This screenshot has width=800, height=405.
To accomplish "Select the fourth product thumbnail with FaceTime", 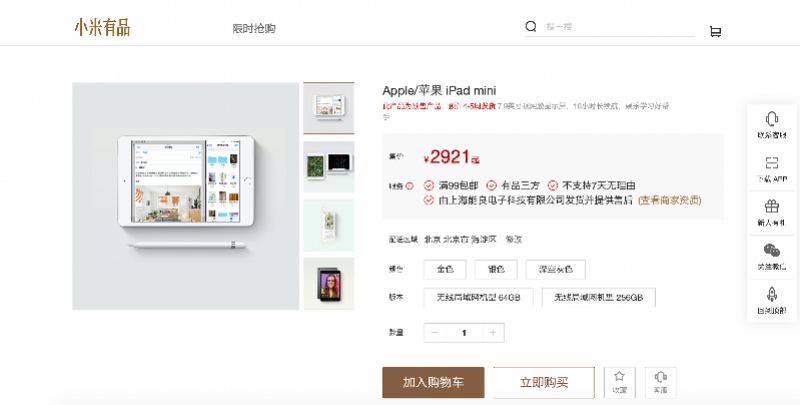I will (329, 284).
